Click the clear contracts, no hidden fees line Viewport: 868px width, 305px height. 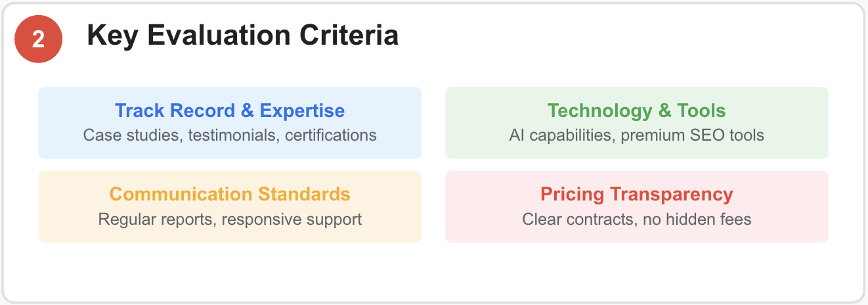pos(637,219)
